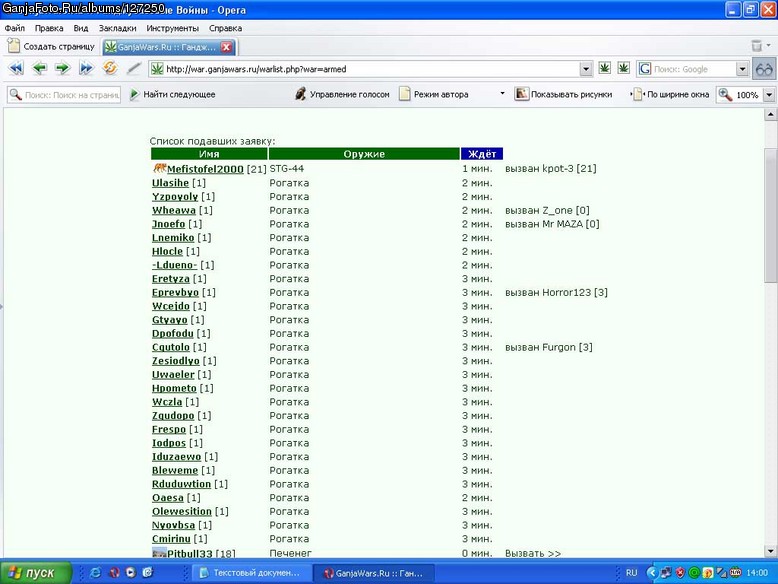The height and width of the screenshot is (584, 778).
Task: Go forward with the green right arrow
Action: coord(63,68)
